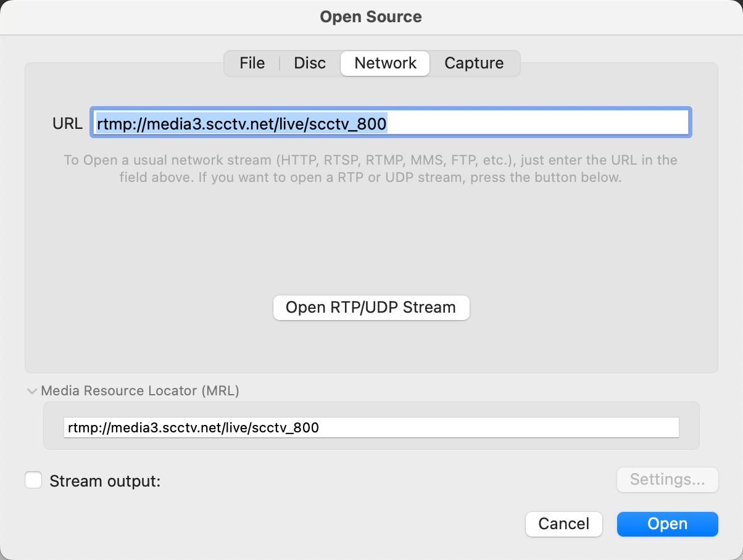
Task: Click the Open Source window title
Action: [x=371, y=17]
